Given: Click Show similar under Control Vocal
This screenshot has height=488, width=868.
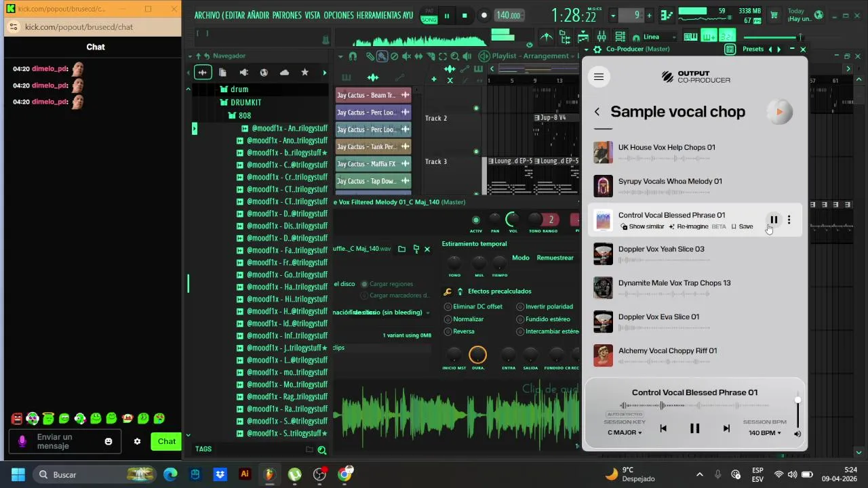Looking at the screenshot, I should [642, 226].
